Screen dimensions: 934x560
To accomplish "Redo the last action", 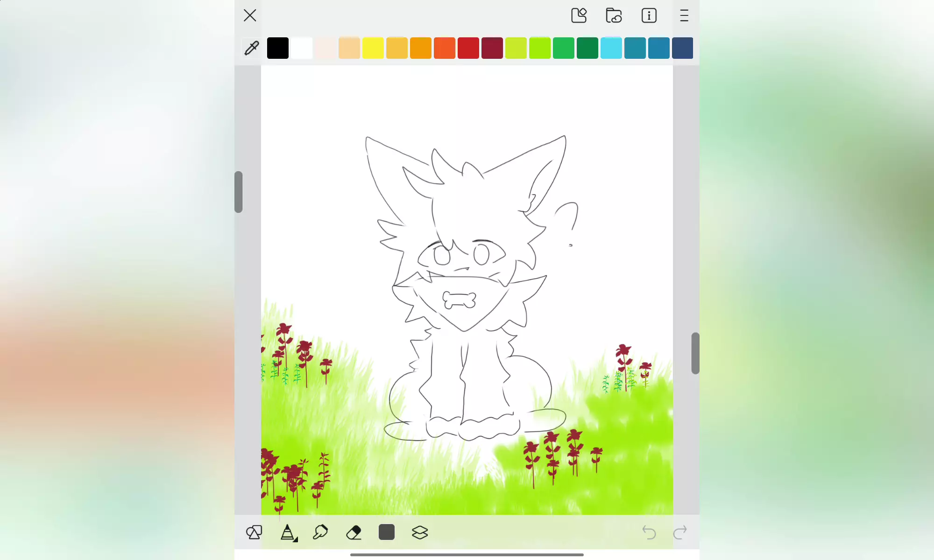I will [680, 532].
